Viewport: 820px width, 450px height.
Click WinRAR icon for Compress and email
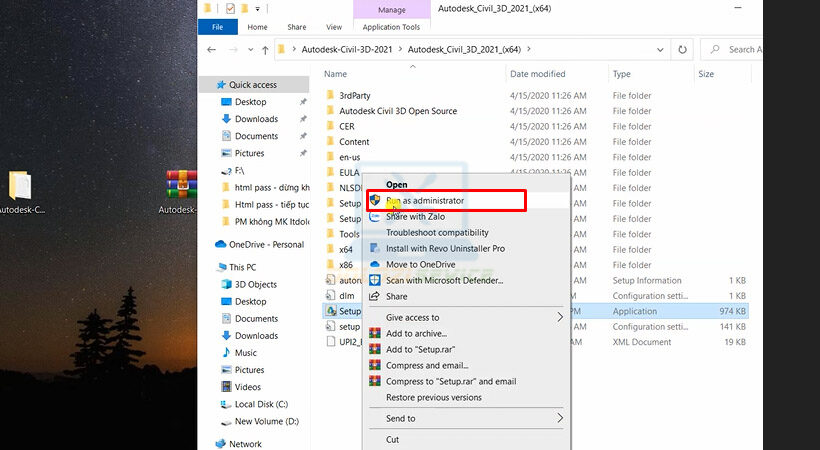coord(375,366)
